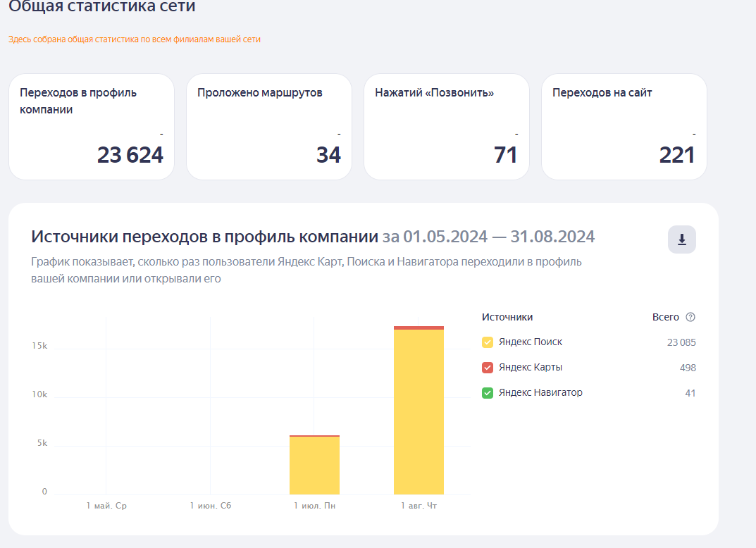Click the Яндекс Навигатор legend label

540,392
